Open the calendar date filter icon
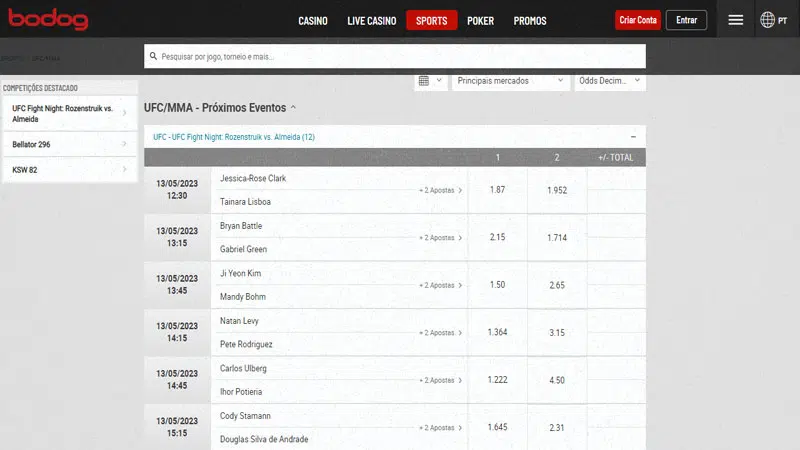 [424, 81]
